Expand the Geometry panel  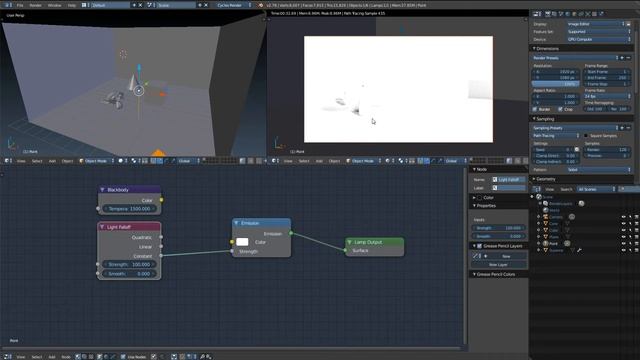pos(534,179)
